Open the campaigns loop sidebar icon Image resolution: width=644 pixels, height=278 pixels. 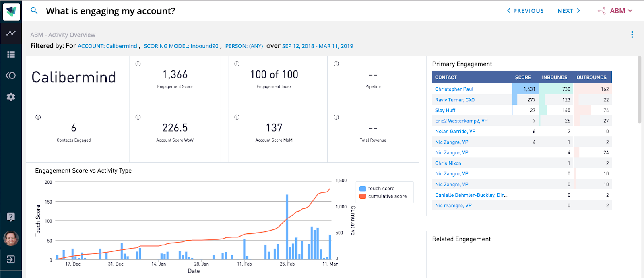[11, 75]
